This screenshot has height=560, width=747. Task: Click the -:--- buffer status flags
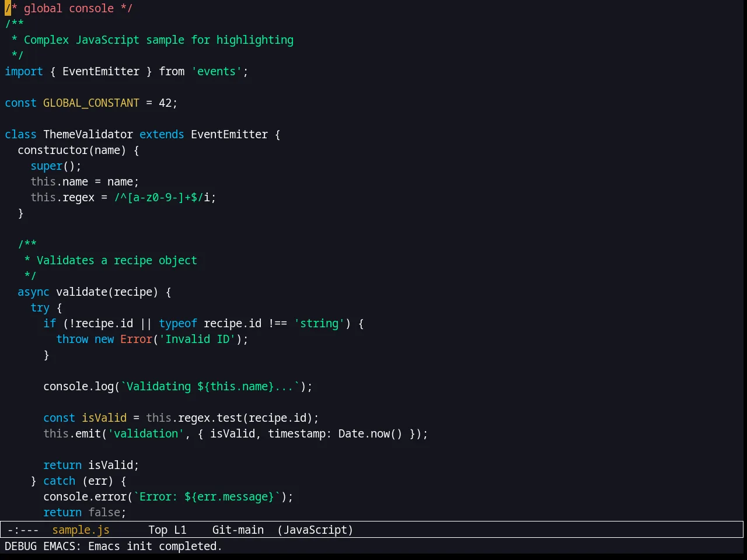click(23, 530)
